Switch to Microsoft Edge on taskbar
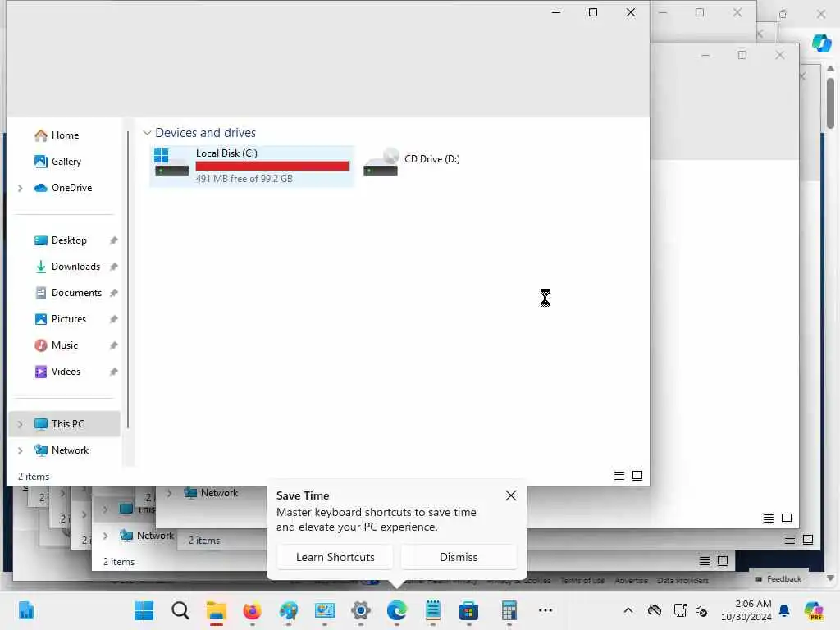 (x=397, y=610)
